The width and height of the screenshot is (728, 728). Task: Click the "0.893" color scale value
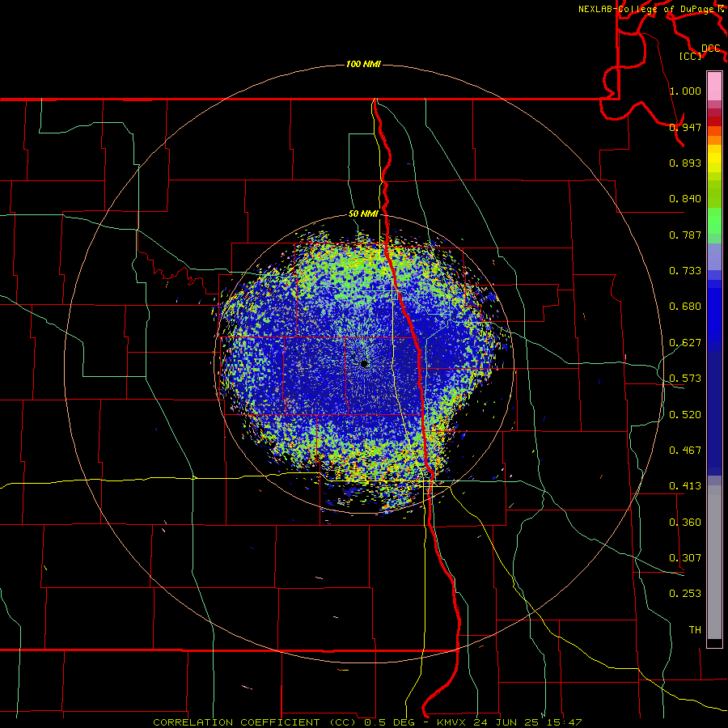685,163
